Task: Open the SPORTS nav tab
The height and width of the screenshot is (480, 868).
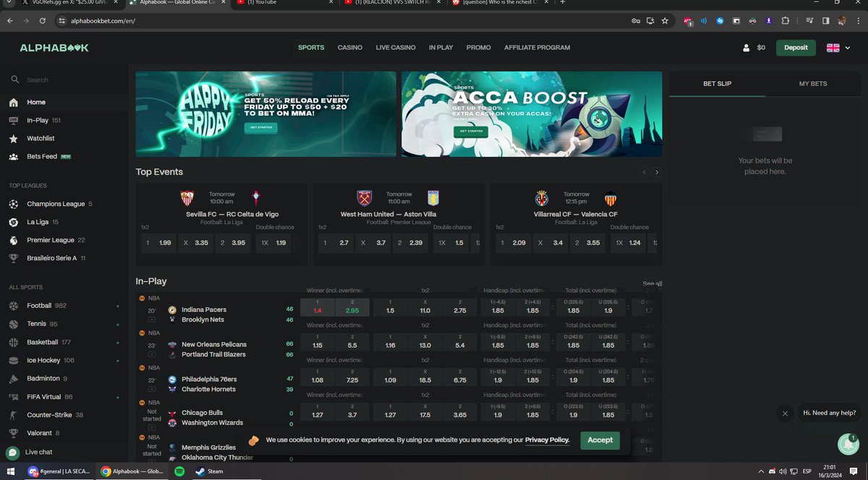Action: click(311, 48)
